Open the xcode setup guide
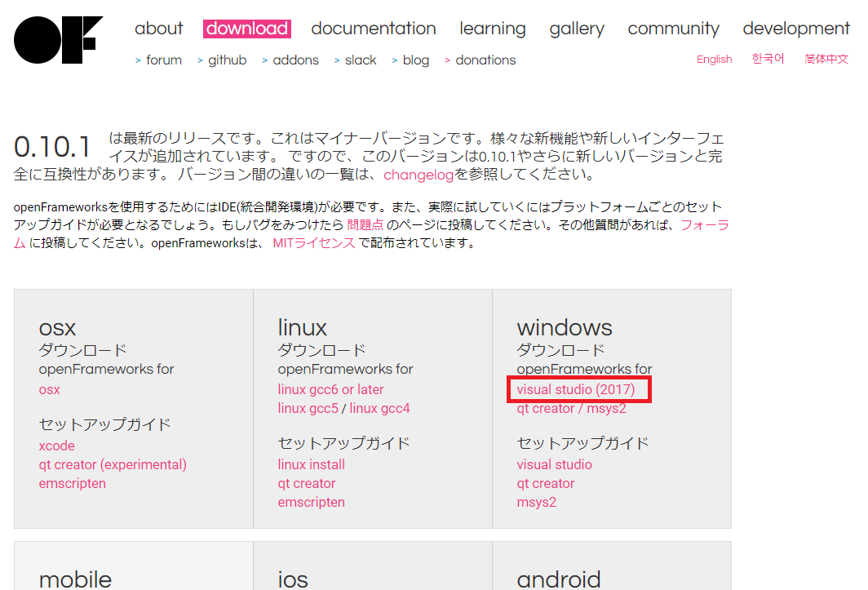The width and height of the screenshot is (868, 590). point(56,446)
